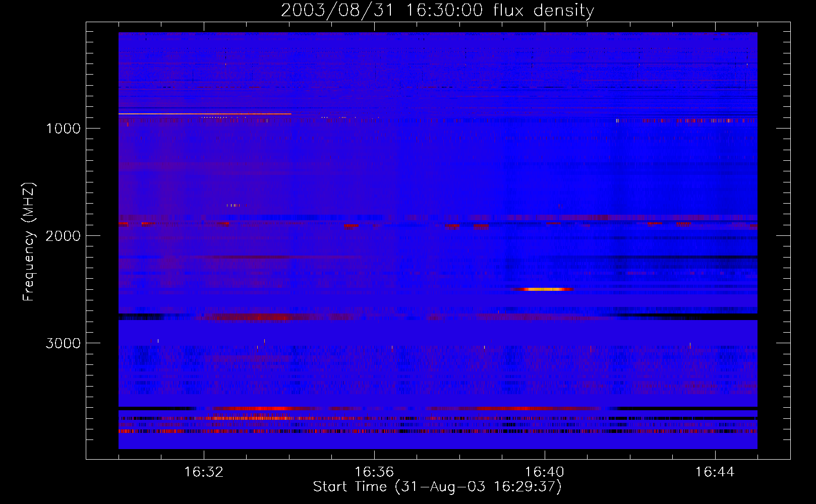Screen dimensions: 816x504
Task: Click the plot title '2003/08/31 16:30:00 flux density'
Action: pyautogui.click(x=437, y=10)
